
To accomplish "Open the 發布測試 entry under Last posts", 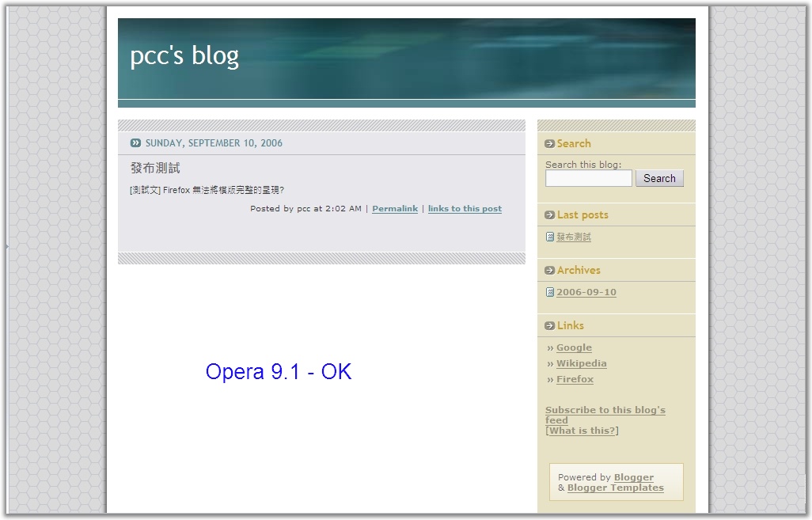I will click(x=573, y=237).
